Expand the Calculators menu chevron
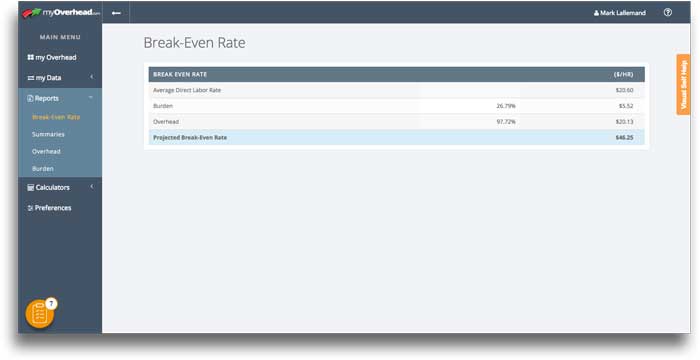This screenshot has width=700, height=360. click(92, 187)
